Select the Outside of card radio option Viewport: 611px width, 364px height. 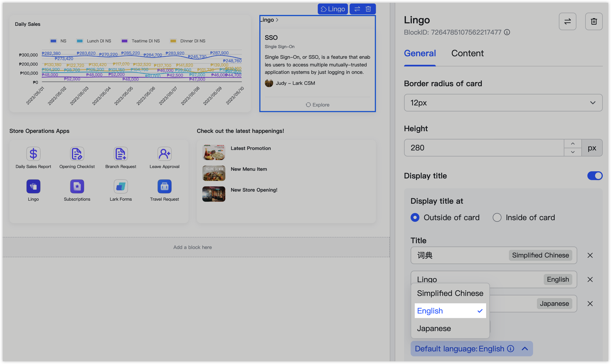(415, 217)
